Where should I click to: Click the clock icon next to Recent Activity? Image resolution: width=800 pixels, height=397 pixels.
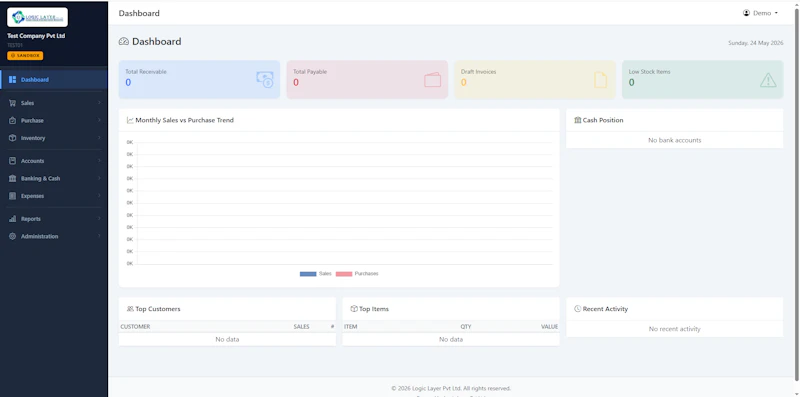pos(578,309)
